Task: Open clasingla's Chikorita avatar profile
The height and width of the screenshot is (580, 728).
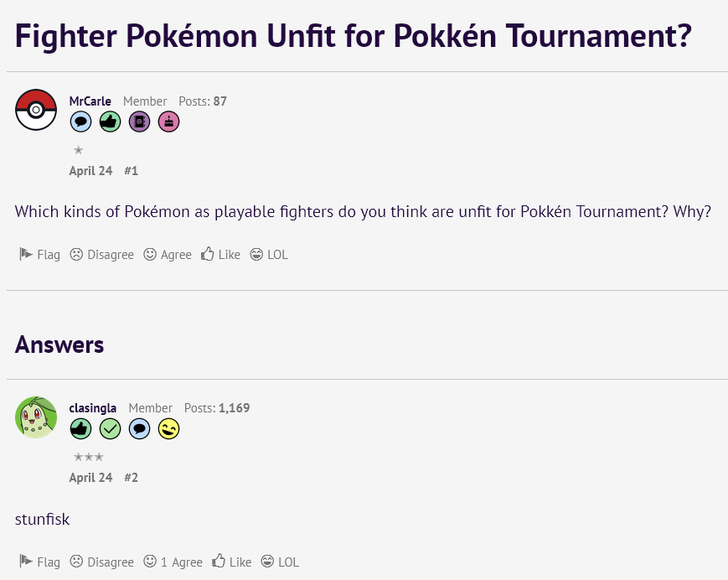Action: click(36, 417)
